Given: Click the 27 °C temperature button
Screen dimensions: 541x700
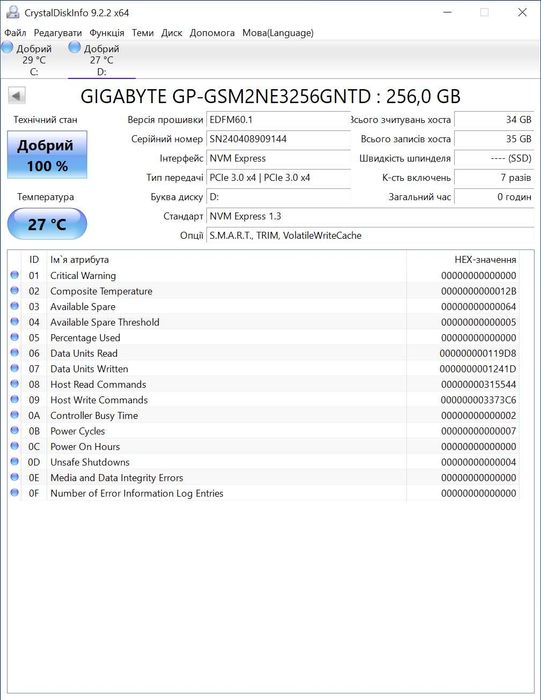Looking at the screenshot, I should 47,224.
